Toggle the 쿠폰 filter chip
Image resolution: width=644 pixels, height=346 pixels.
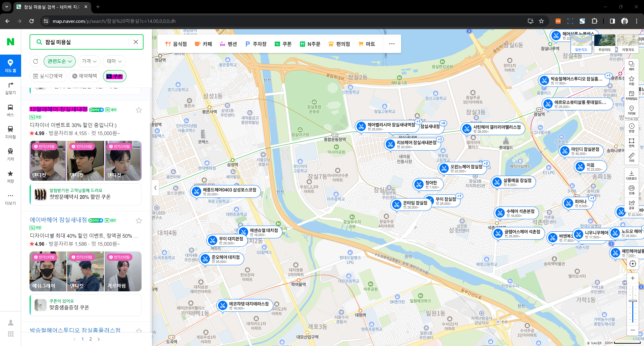pyautogui.click(x=115, y=76)
